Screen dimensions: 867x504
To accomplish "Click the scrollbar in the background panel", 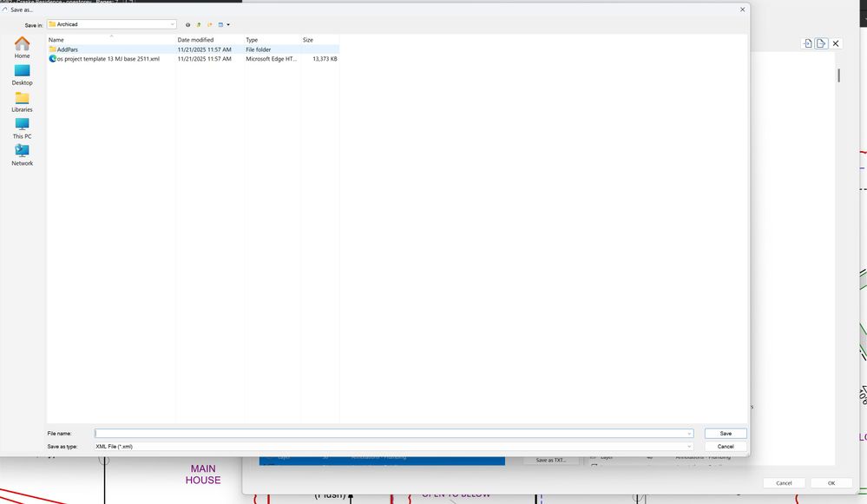I will pyautogui.click(x=839, y=75).
